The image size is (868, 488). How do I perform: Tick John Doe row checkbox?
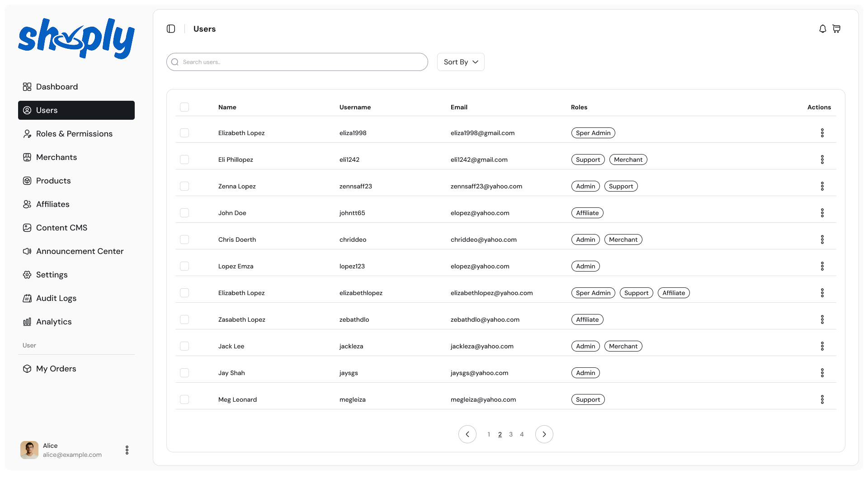coord(184,213)
